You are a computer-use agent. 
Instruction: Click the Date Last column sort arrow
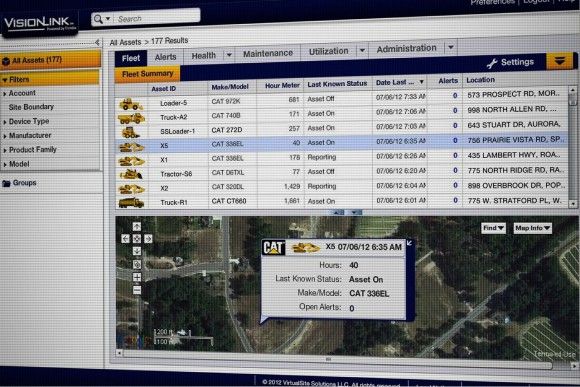(421, 82)
